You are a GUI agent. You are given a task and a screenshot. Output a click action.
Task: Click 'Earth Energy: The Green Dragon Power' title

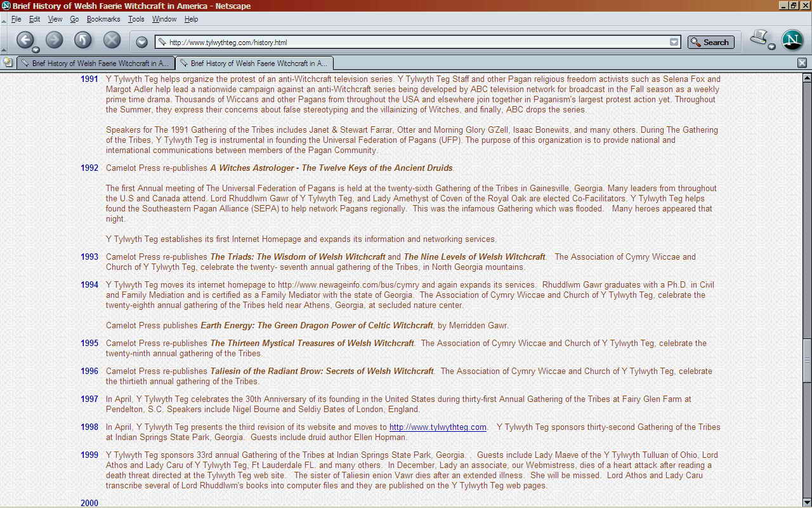tap(317, 326)
